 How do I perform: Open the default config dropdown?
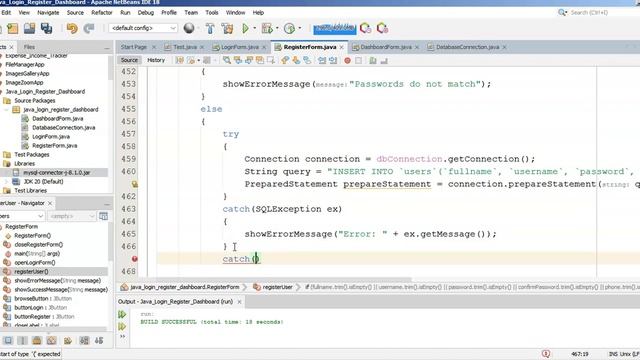(x=143, y=28)
